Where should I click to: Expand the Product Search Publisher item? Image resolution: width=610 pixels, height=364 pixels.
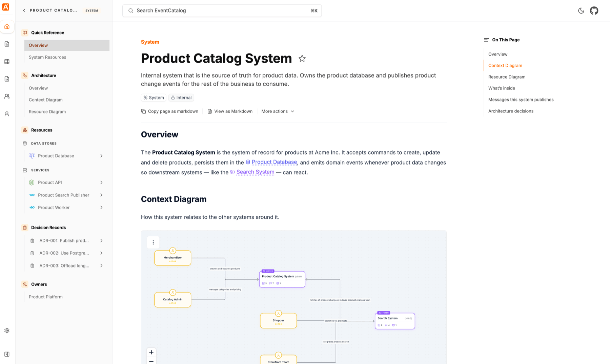pos(101,195)
